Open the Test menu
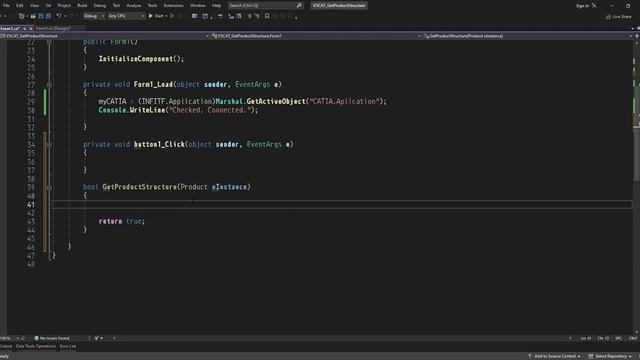This screenshot has width=640, height=360. click(116, 6)
